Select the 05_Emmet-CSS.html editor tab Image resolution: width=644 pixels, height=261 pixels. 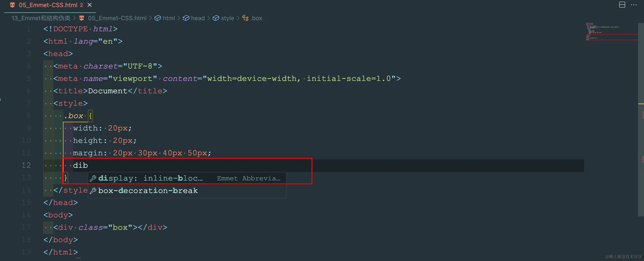tap(48, 5)
